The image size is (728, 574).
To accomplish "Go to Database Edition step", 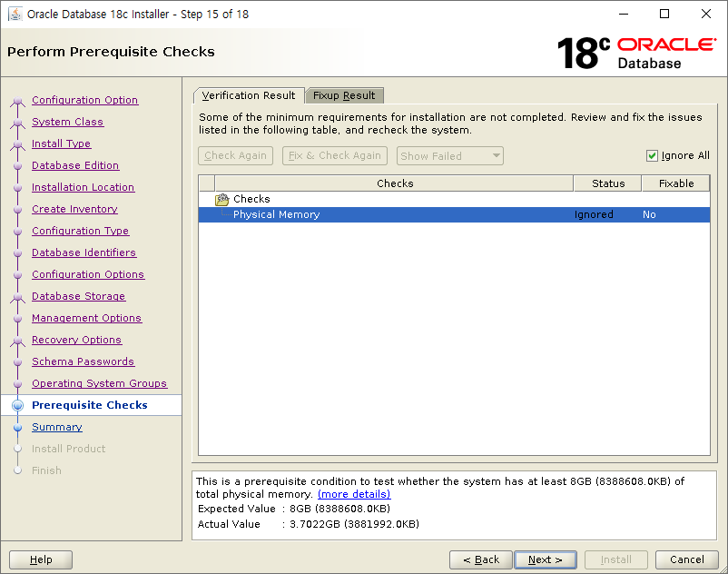I will tap(75, 165).
